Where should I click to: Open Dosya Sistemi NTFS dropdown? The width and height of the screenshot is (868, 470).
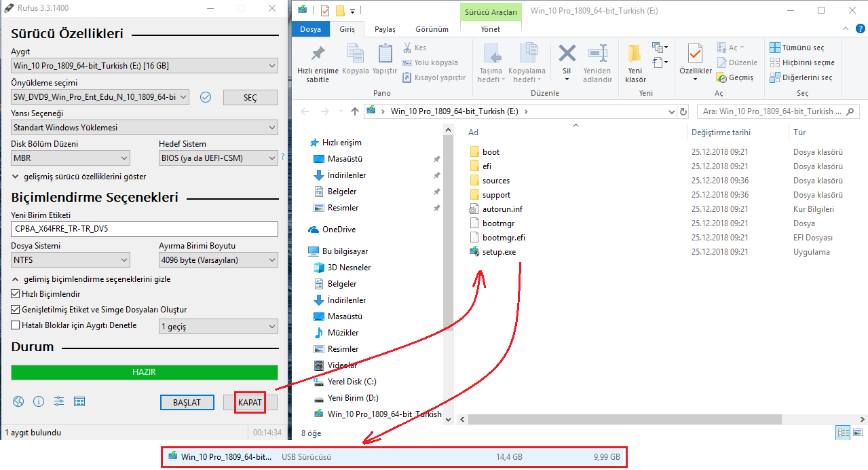[71, 259]
